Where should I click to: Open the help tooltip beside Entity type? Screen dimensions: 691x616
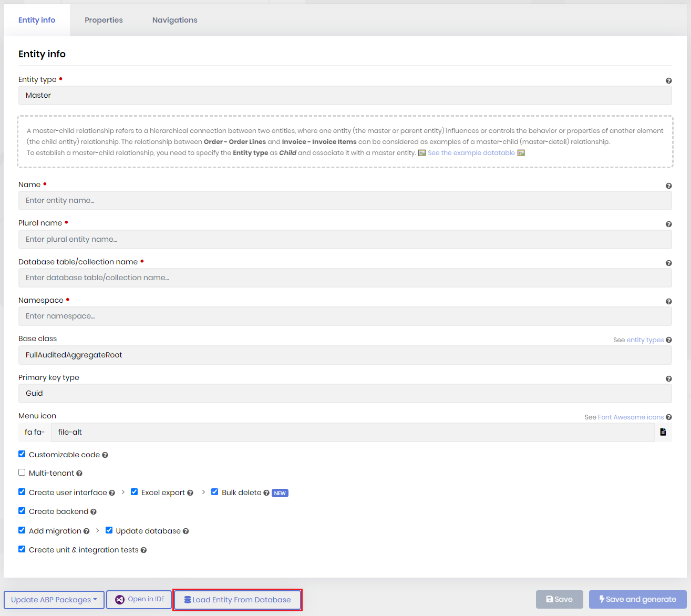coord(668,80)
